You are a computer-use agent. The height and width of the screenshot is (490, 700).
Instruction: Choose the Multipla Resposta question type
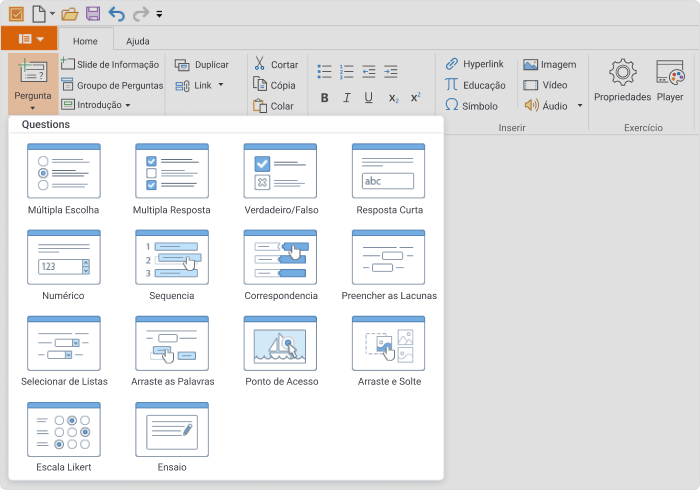click(x=171, y=179)
